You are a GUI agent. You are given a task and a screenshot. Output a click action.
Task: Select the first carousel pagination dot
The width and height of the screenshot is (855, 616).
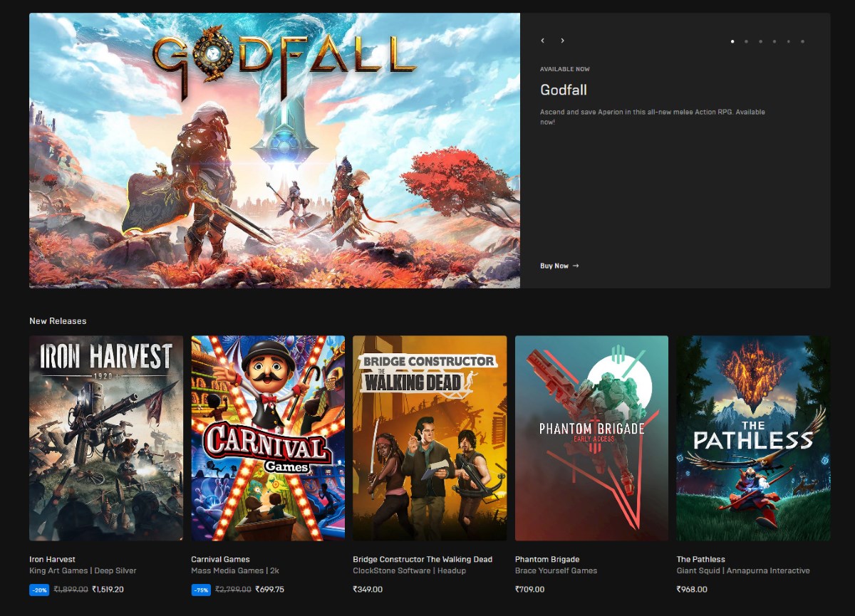click(732, 41)
